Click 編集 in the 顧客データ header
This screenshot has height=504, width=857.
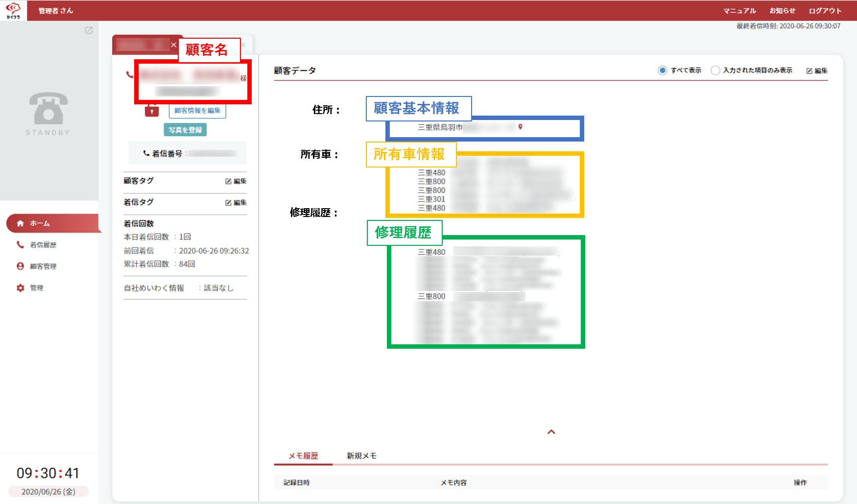817,71
